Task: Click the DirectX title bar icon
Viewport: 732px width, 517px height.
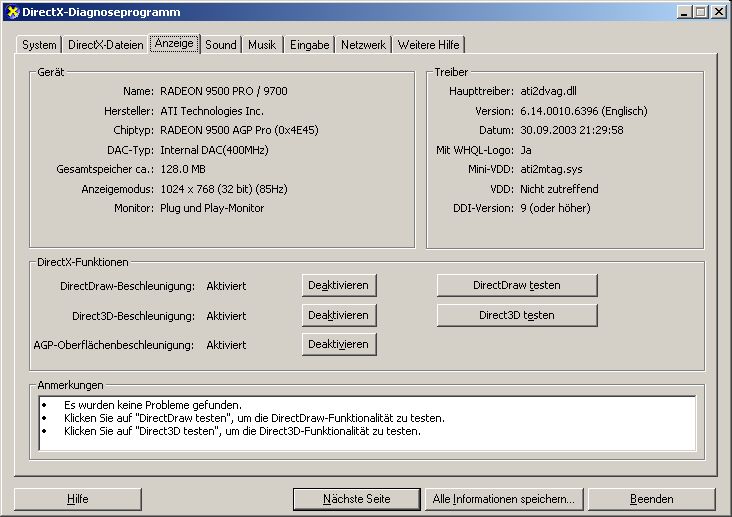Action: (x=11, y=11)
